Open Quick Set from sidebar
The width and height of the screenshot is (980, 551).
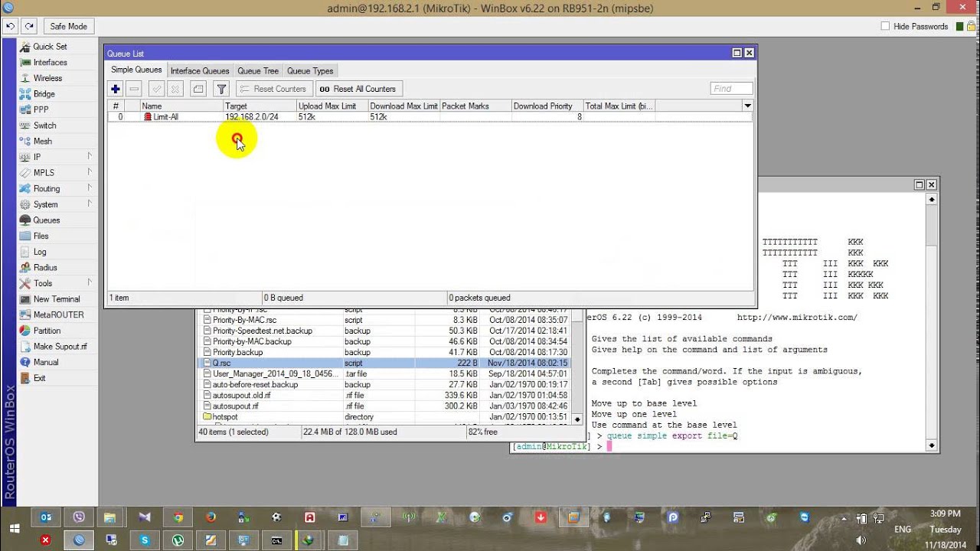(50, 47)
